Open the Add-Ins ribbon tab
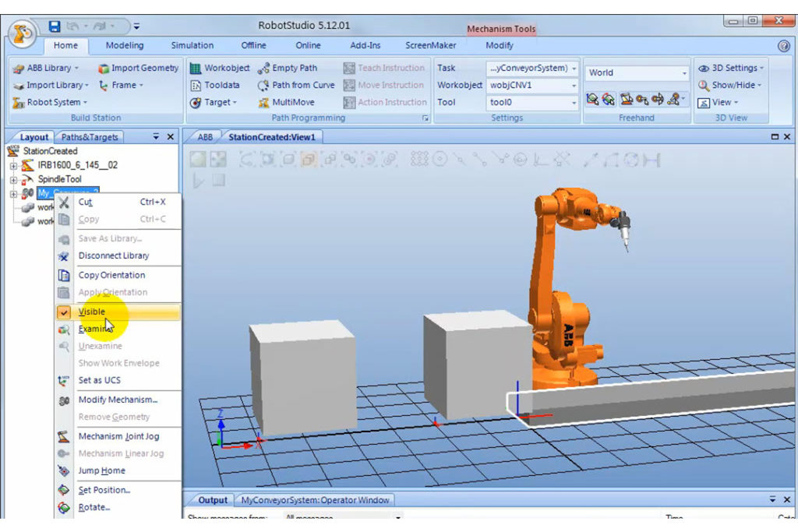The image size is (798, 532). point(365,46)
